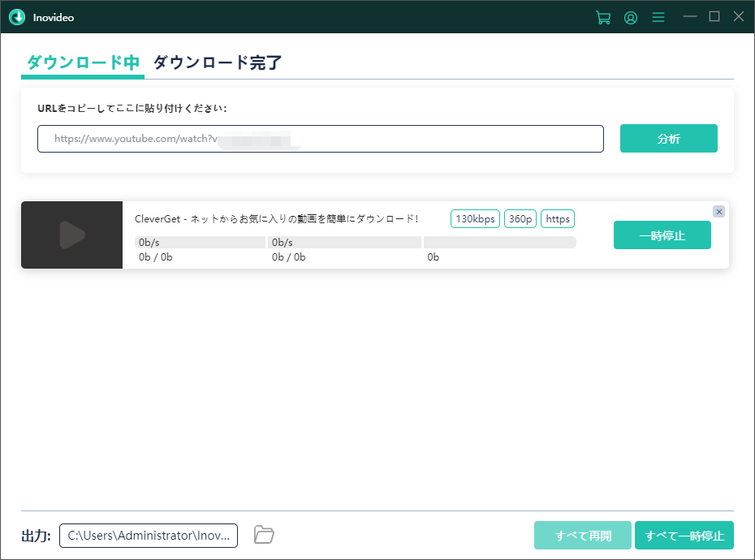Click the third merge progress bar

point(500,242)
